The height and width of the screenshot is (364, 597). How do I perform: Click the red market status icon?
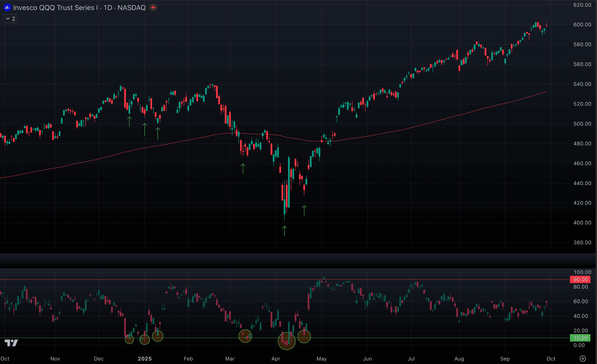pos(153,7)
